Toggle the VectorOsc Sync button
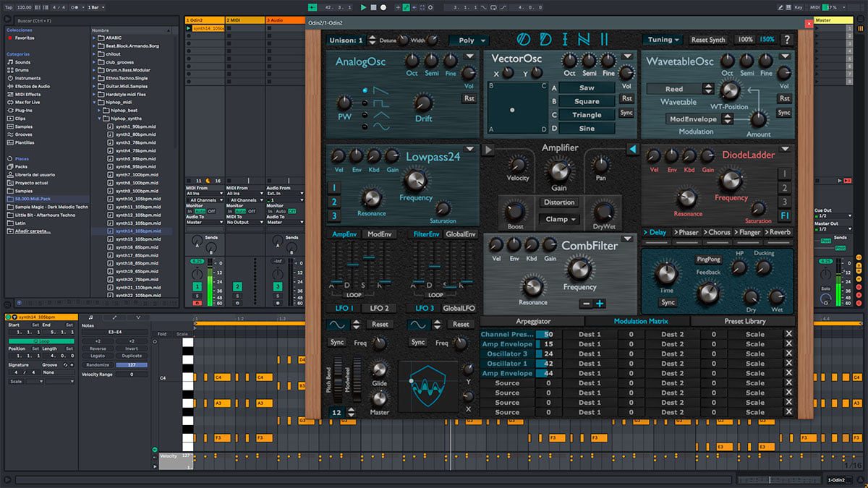Image resolution: width=868 pixels, height=488 pixels. tap(626, 112)
